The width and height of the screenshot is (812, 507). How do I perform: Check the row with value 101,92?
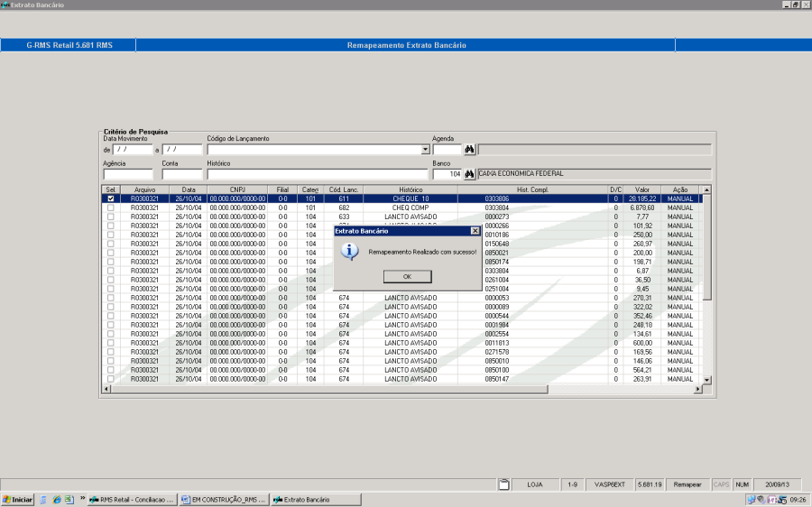pos(110,226)
